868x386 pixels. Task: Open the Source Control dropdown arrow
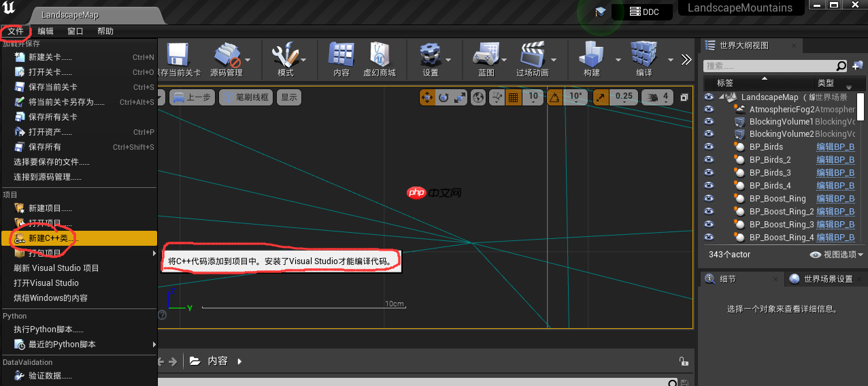tap(247, 60)
